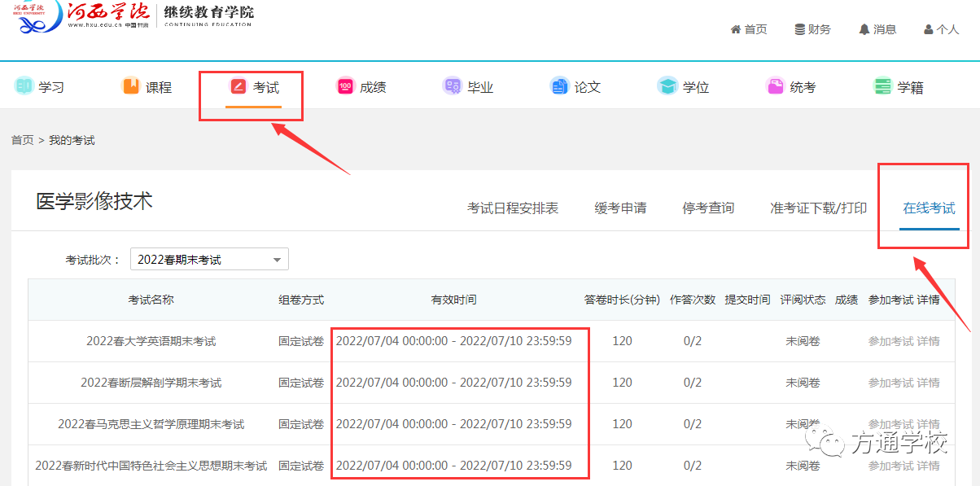Click the person icon beside 个人
Image resolution: width=980 pixels, height=486 pixels.
[x=928, y=29]
